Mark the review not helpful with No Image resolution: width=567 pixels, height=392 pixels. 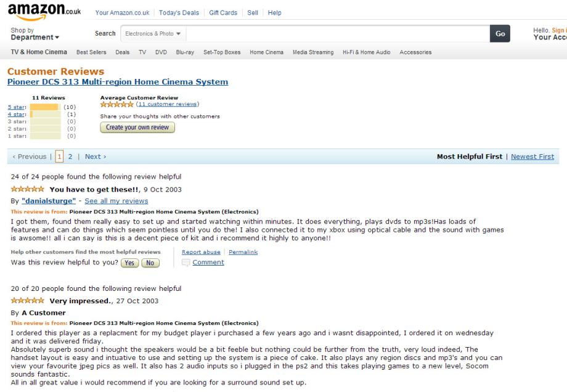click(x=150, y=263)
